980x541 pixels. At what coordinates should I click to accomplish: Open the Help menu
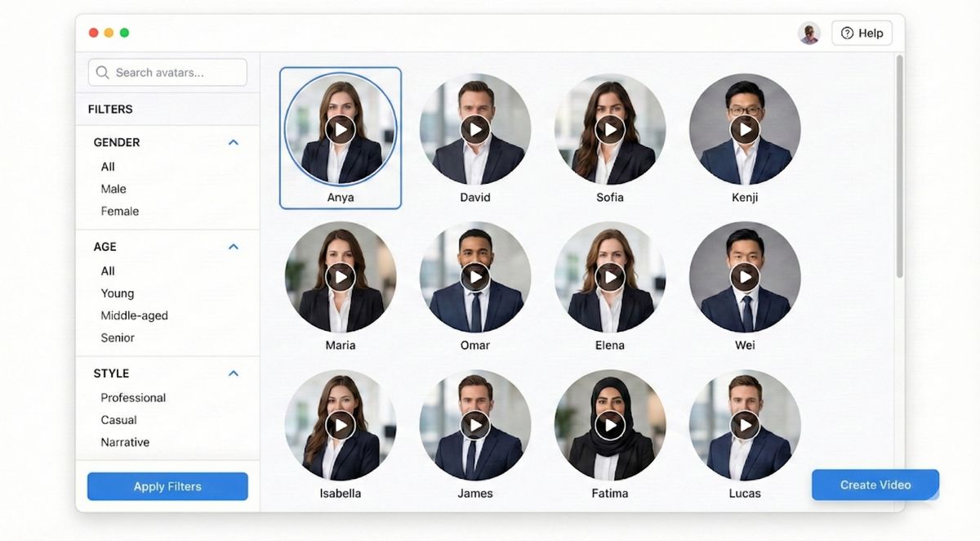[862, 33]
